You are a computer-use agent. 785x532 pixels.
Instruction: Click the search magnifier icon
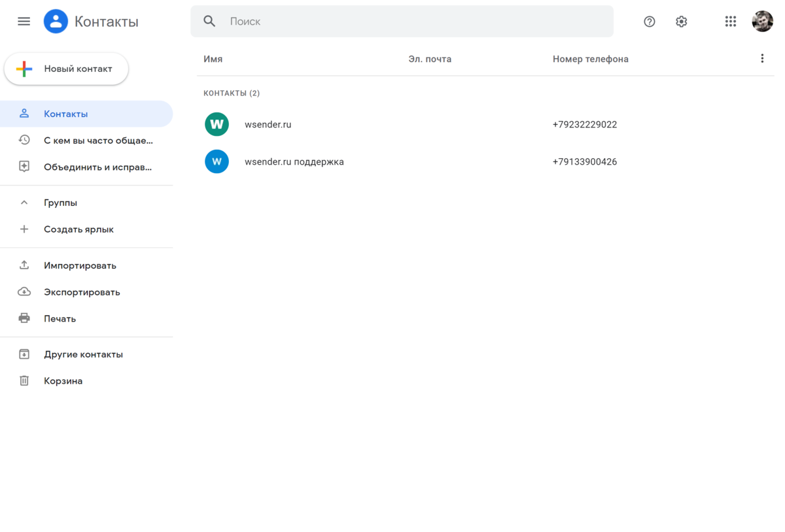tap(209, 22)
